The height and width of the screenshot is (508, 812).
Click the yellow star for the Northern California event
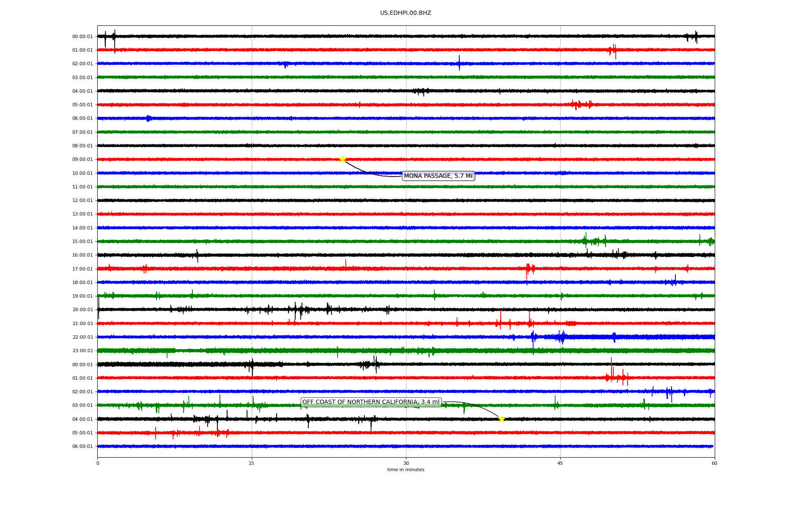click(502, 419)
